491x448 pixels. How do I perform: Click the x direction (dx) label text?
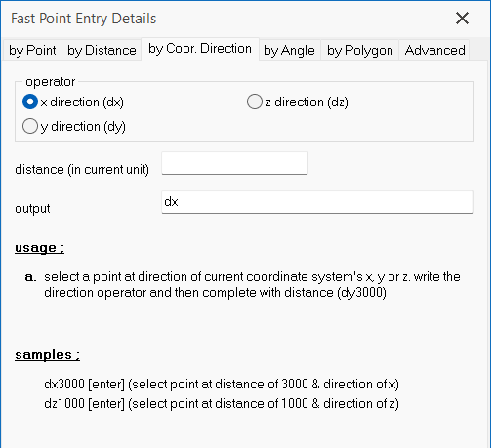[x=82, y=102]
